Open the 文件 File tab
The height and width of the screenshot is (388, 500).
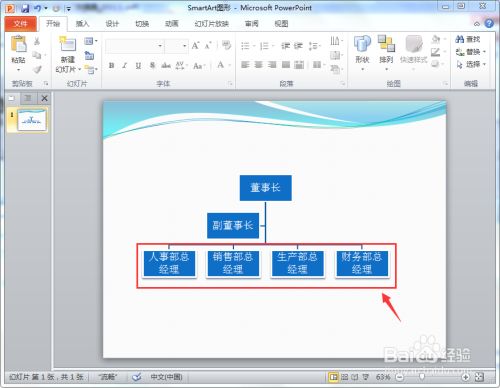[x=21, y=24]
